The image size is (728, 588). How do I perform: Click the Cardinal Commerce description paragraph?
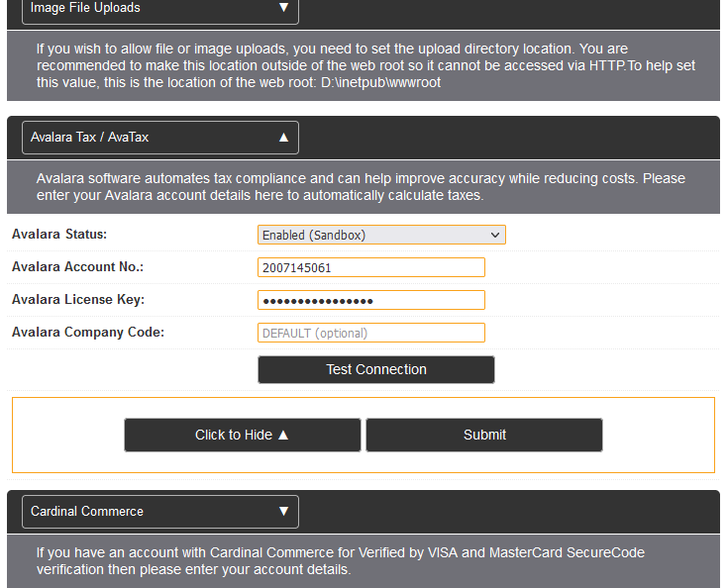click(341, 561)
